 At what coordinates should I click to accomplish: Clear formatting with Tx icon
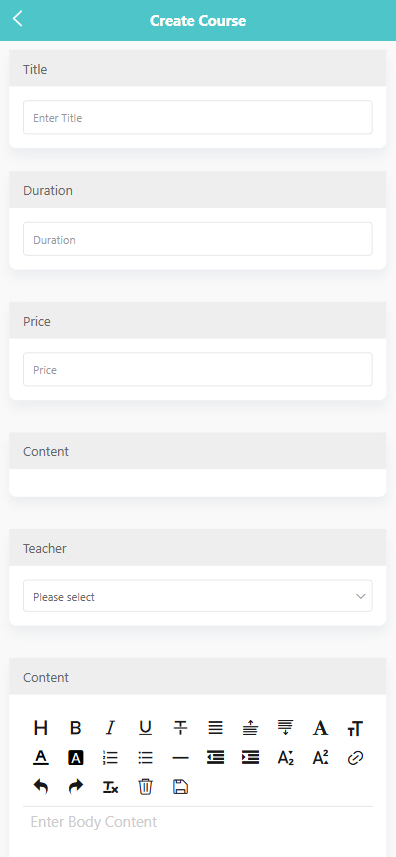click(x=110, y=787)
